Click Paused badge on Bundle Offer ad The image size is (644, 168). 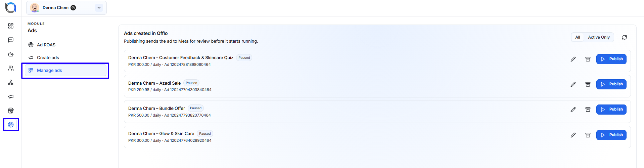[196, 108]
